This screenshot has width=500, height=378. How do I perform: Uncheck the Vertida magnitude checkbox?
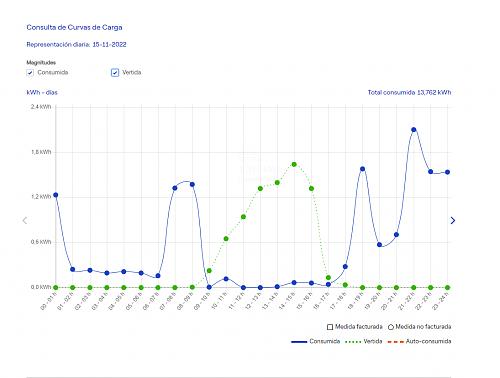coord(115,73)
